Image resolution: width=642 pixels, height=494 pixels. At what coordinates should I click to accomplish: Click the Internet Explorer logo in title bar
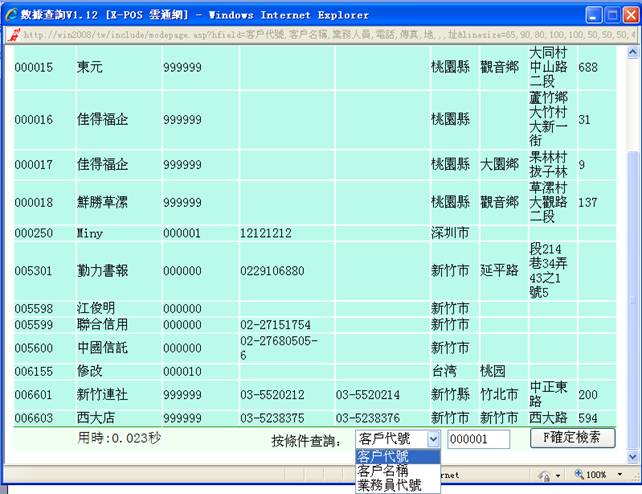coord(11,15)
